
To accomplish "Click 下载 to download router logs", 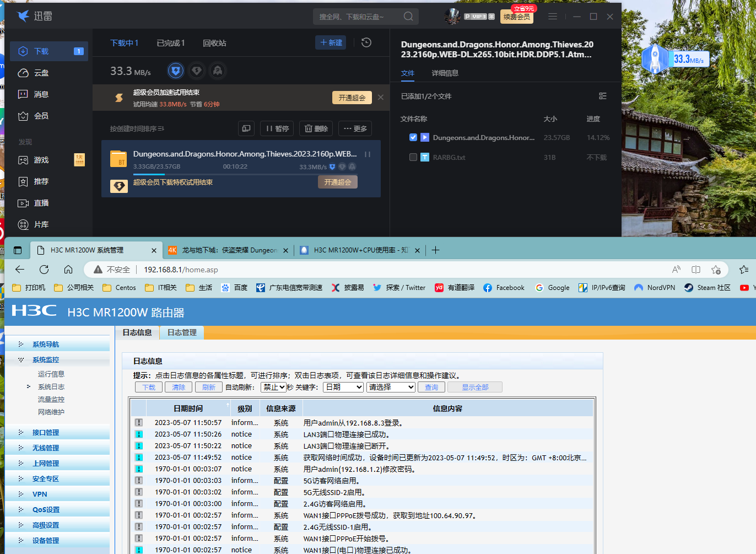I will 149,387.
